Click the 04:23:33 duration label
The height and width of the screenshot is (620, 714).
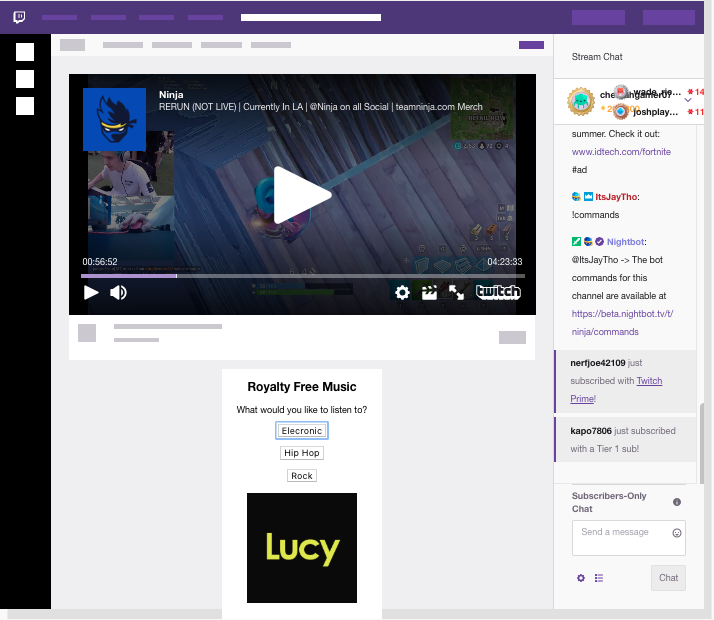tap(505, 262)
